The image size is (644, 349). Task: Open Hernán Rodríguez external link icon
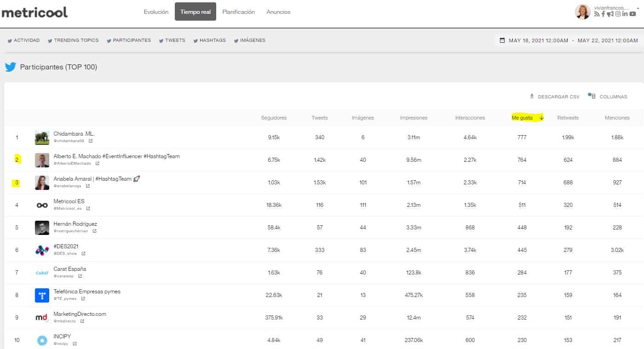click(x=94, y=231)
